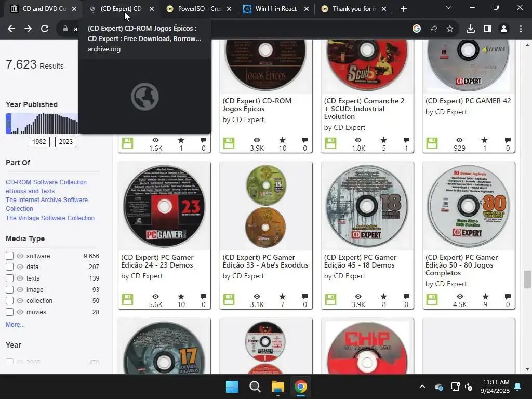Check the collection media type checkbox
Image resolution: width=532 pixels, height=399 pixels.
9,301
